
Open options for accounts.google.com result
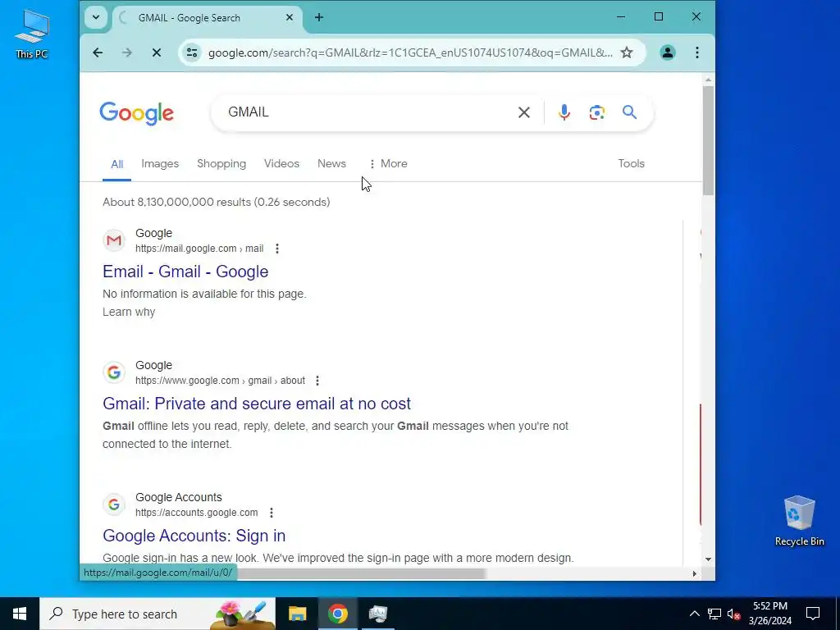272,513
